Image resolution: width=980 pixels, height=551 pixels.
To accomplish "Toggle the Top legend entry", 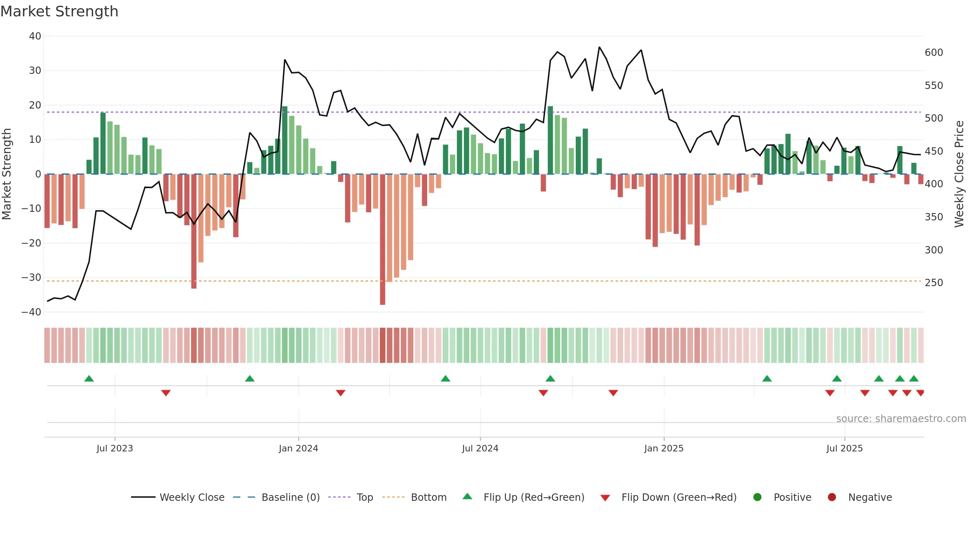I will click(351, 497).
